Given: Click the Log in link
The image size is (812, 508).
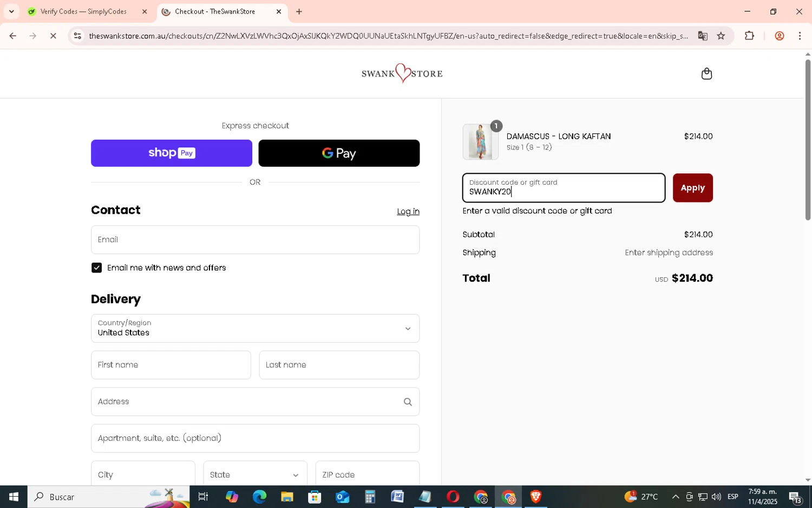Looking at the screenshot, I should click(x=408, y=211).
